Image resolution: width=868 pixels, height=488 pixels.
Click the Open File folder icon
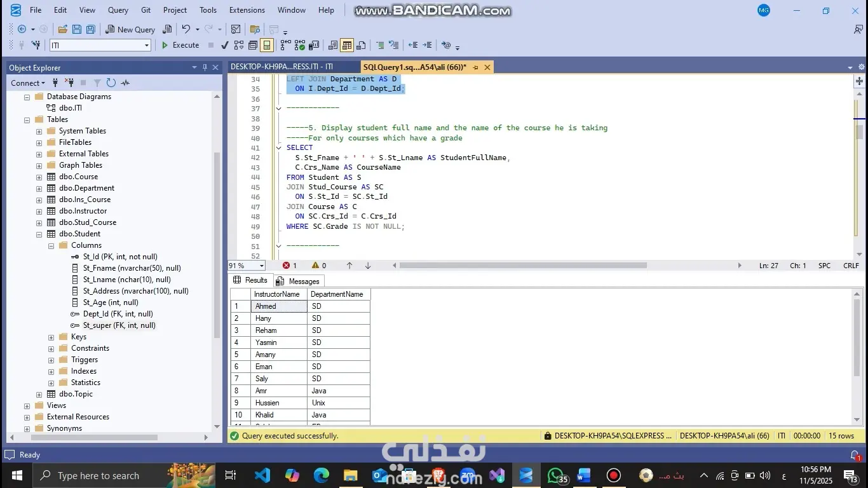pyautogui.click(x=62, y=29)
